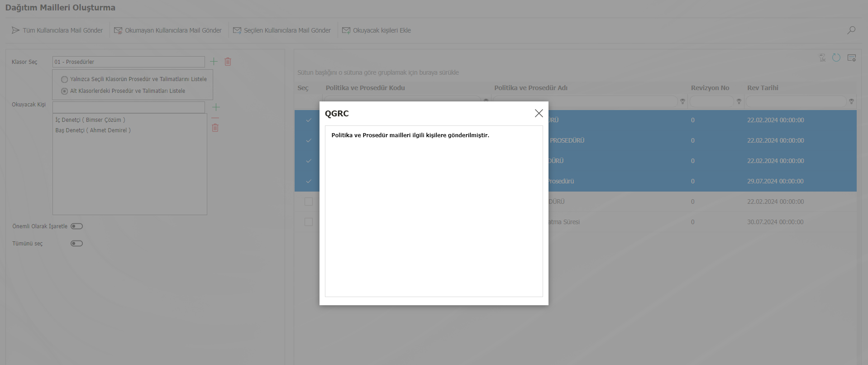
Task: Select Baş Denetçi ( Ahmet Demirel ) entry
Action: point(93,130)
